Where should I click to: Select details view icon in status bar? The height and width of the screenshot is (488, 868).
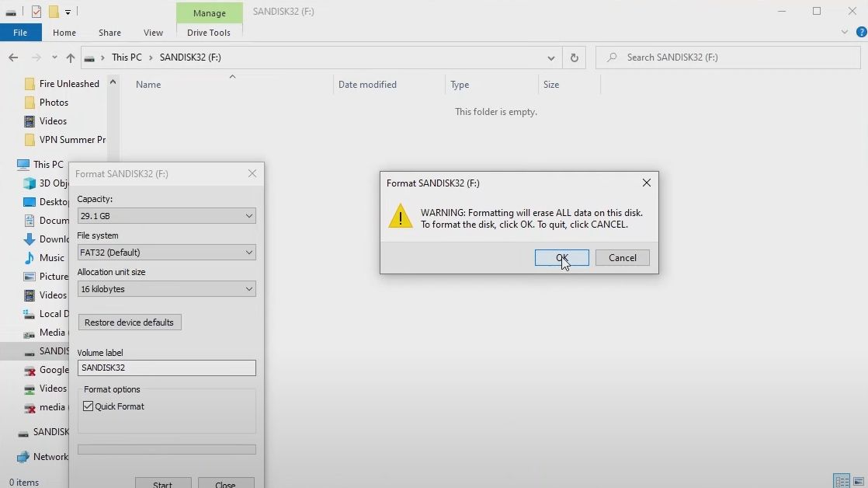(842, 481)
